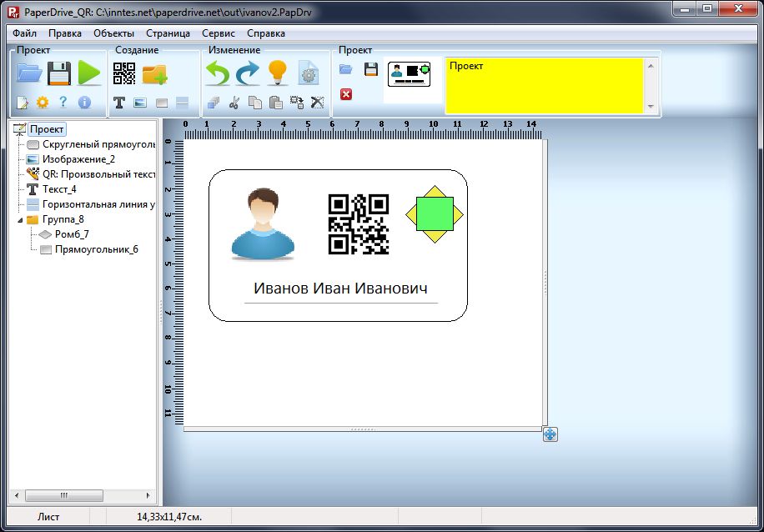
Task: Insert an image object from the Создание panel
Action: click(x=140, y=103)
